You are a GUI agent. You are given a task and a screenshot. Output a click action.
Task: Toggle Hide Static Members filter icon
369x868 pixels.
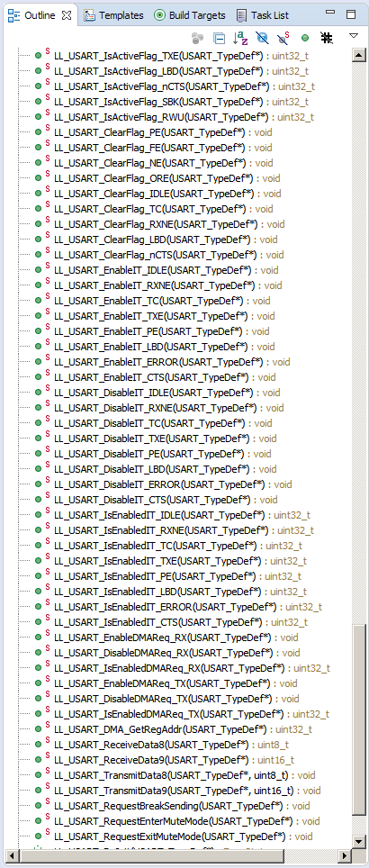click(283, 38)
